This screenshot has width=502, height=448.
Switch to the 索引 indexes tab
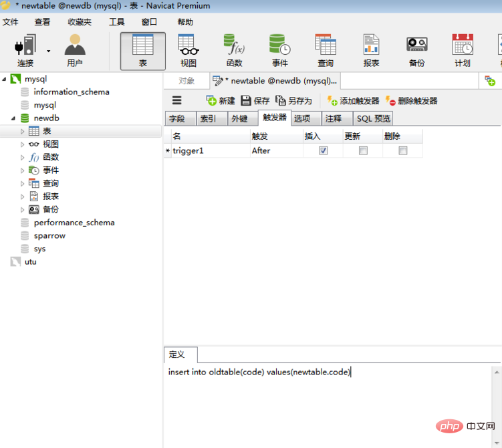pos(212,119)
